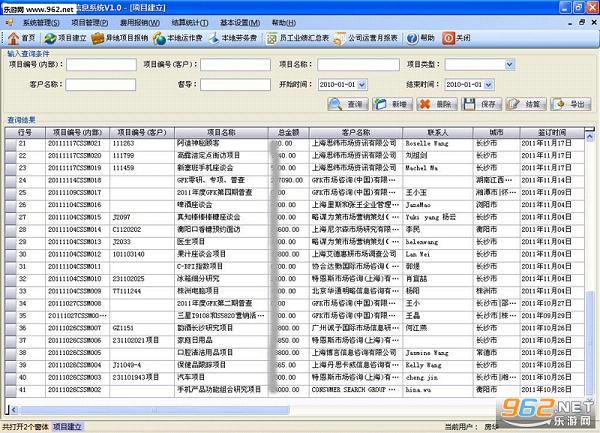Select the 株洲电脑项目 cell
Screen dimensions: 600x433
221,291
